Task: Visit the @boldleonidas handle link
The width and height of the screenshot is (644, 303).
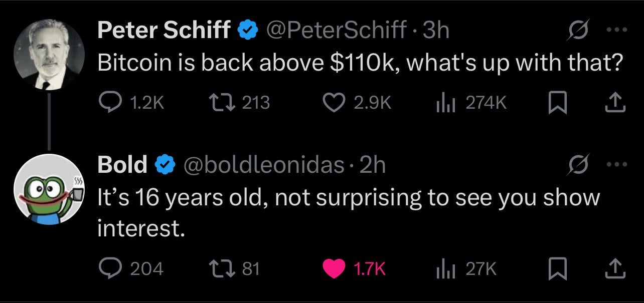Action: pos(265,165)
